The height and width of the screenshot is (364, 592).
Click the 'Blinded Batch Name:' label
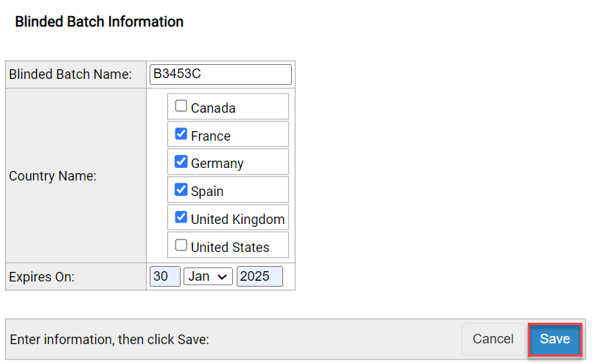point(70,74)
